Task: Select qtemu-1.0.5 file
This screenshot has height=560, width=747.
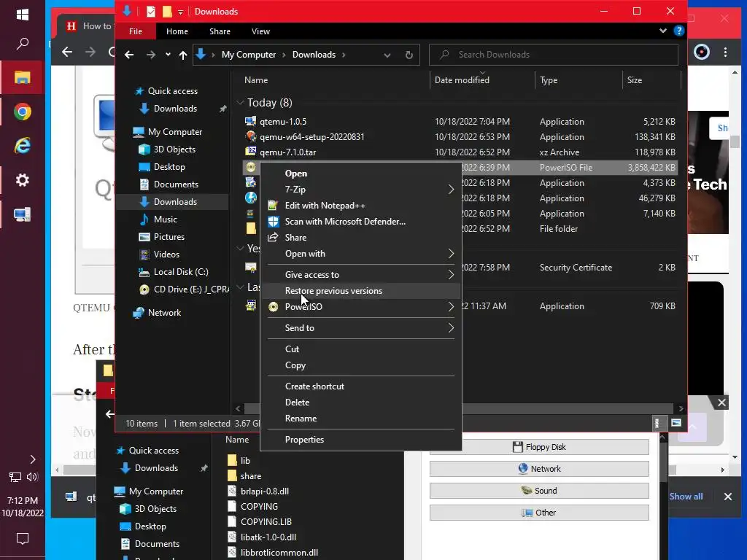Action: [x=283, y=122]
